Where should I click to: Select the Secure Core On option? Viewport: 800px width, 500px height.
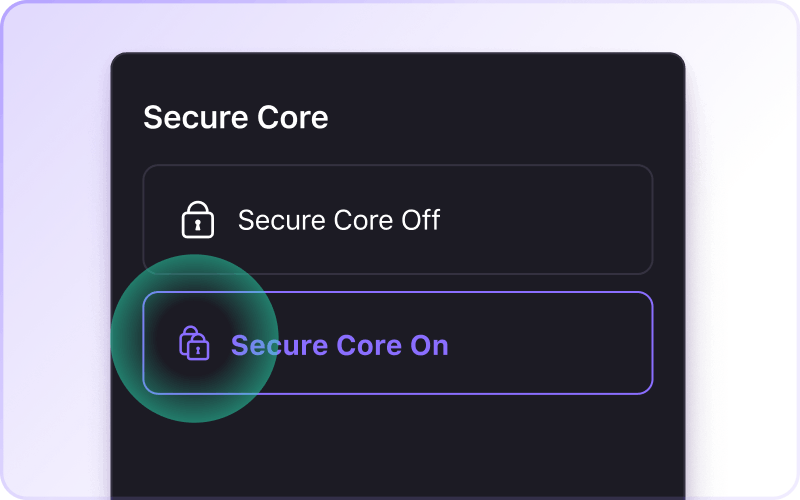[397, 343]
